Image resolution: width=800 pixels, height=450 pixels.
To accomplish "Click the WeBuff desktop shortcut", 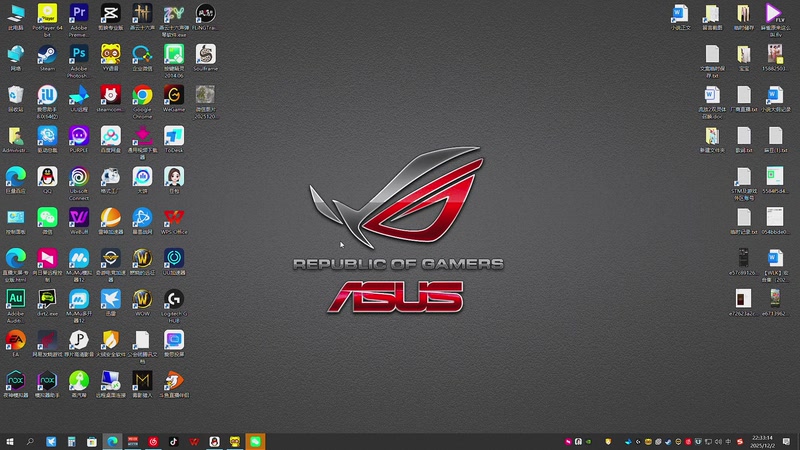I will (x=79, y=221).
